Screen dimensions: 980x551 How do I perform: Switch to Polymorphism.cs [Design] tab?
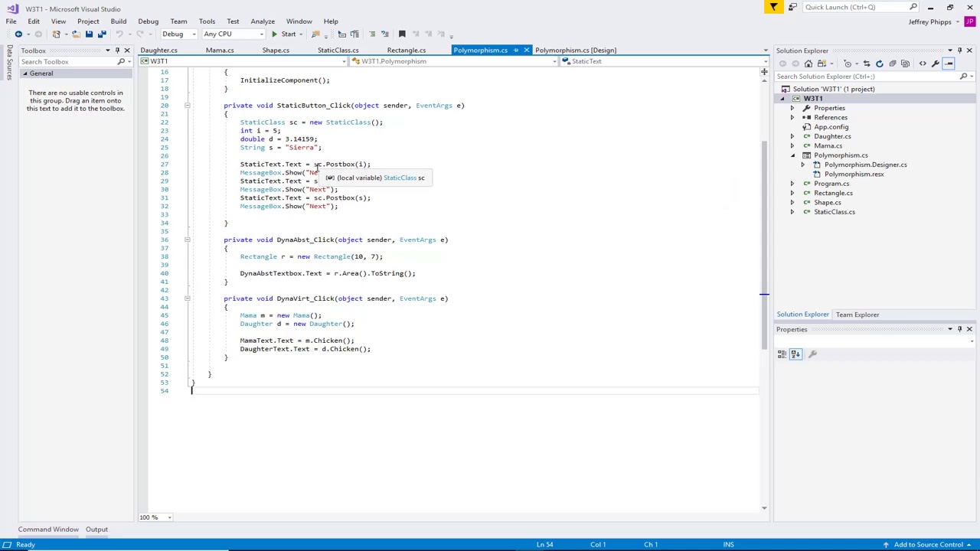click(575, 51)
